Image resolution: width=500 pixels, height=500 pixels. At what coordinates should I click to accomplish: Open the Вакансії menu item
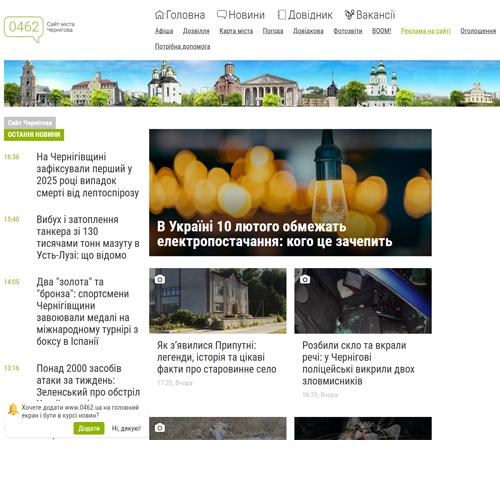[375, 15]
